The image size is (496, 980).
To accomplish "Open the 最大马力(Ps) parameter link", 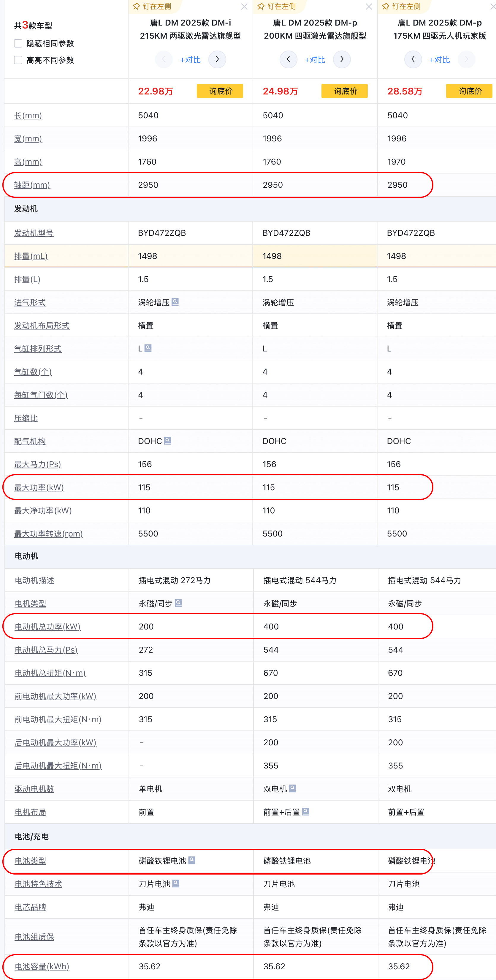I will pyautogui.click(x=38, y=464).
